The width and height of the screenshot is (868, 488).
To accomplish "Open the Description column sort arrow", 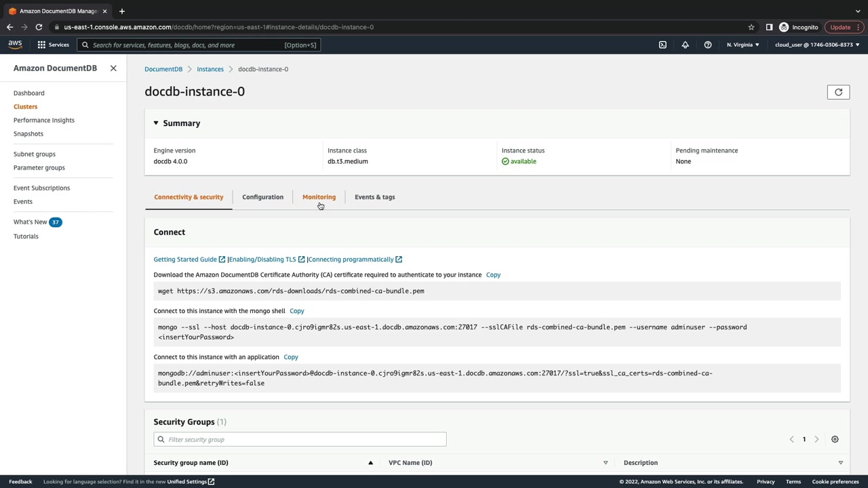I will coord(840,463).
